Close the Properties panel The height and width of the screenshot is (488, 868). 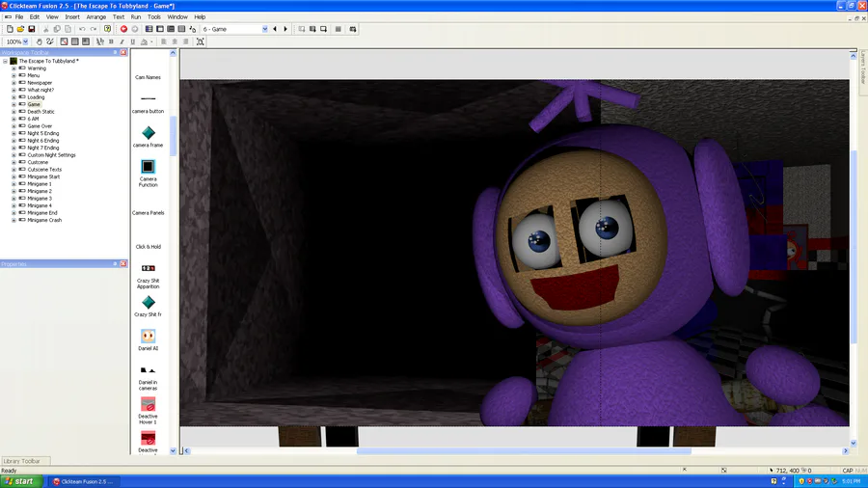(x=123, y=264)
